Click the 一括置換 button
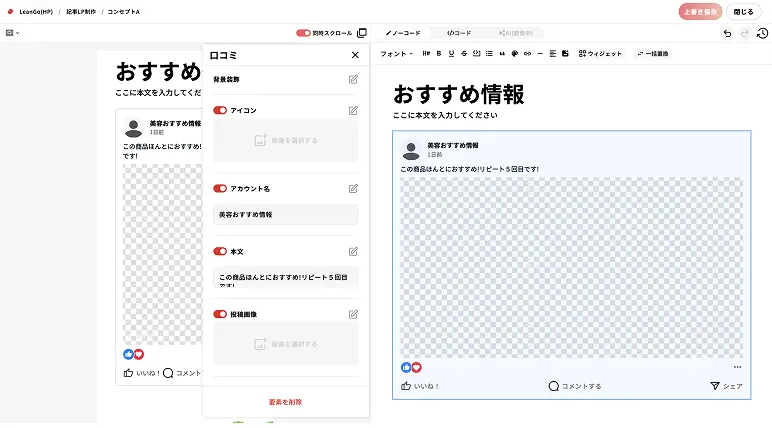 pos(652,54)
